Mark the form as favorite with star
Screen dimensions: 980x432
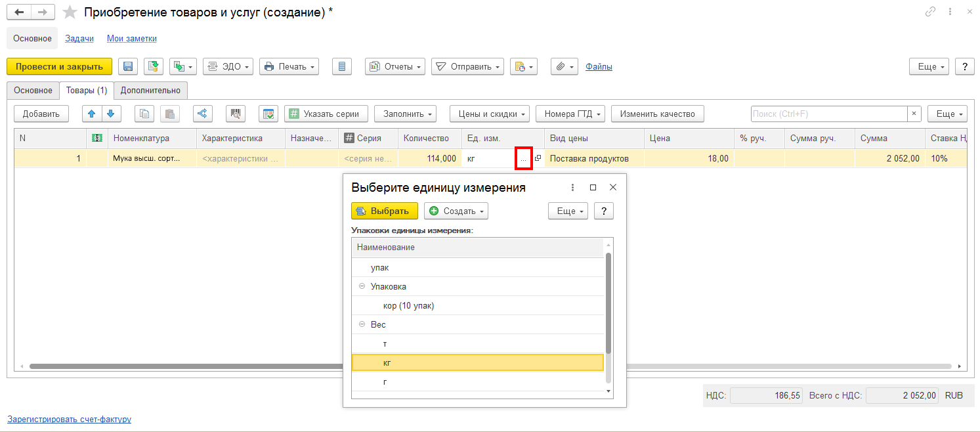coord(70,12)
